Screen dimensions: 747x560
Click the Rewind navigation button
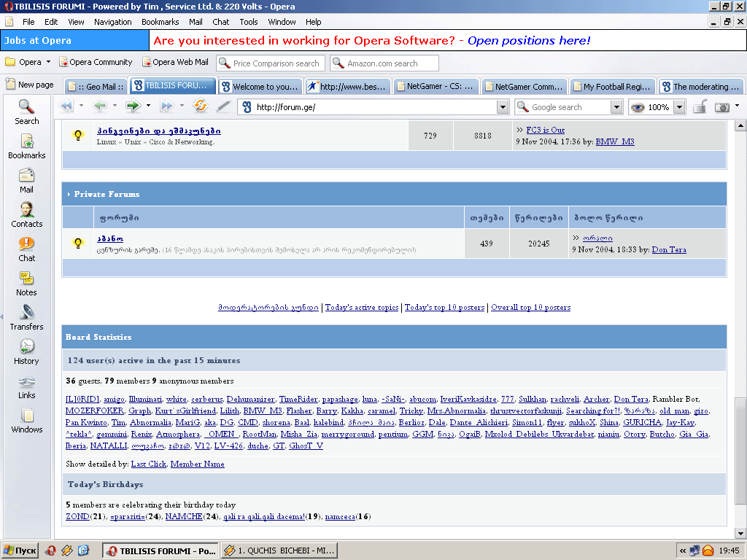point(66,106)
